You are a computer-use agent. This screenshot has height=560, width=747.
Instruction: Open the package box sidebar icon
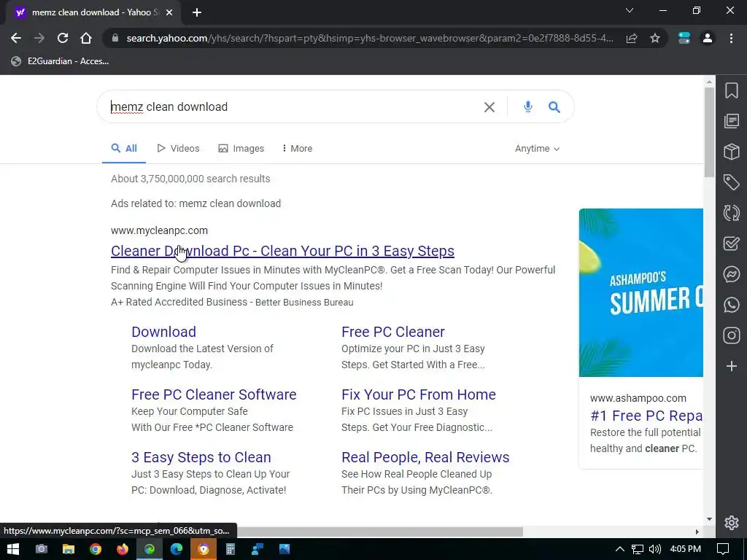pyautogui.click(x=731, y=152)
